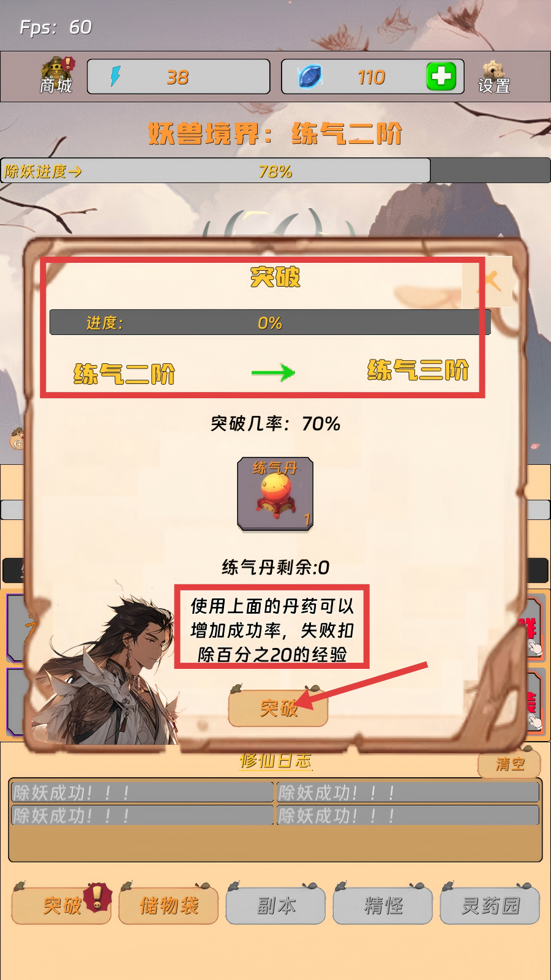551x980 pixels.
Task: Click the breakthrough 进度 0% bar
Action: pos(270,322)
